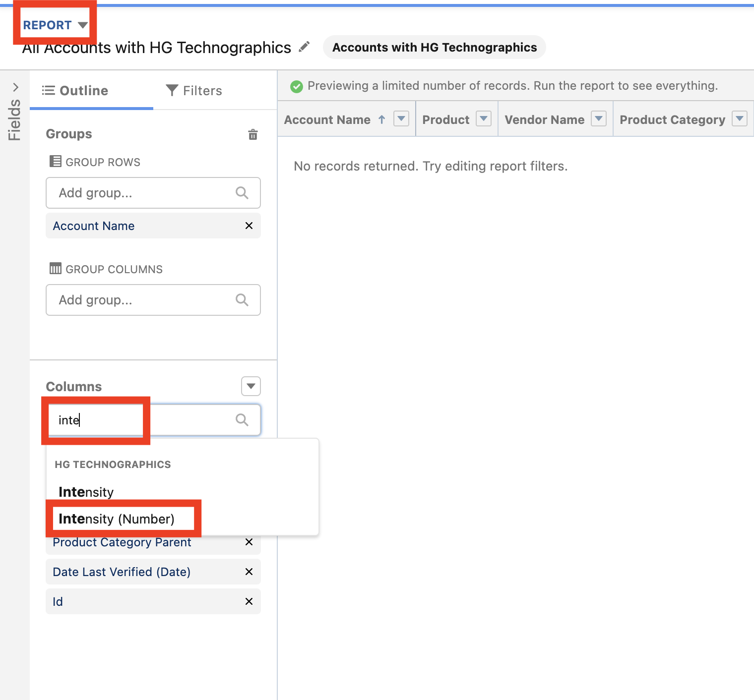
Task: Switch to the Outline tab
Action: click(x=91, y=90)
